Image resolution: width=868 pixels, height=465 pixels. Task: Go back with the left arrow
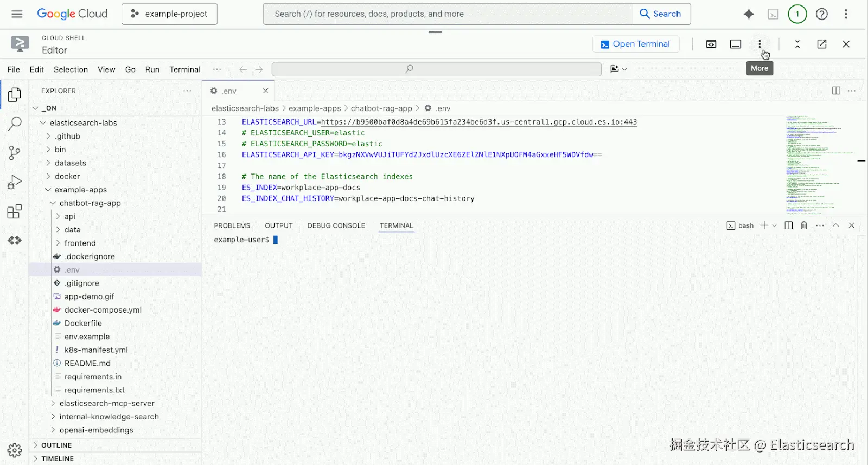[x=243, y=69]
